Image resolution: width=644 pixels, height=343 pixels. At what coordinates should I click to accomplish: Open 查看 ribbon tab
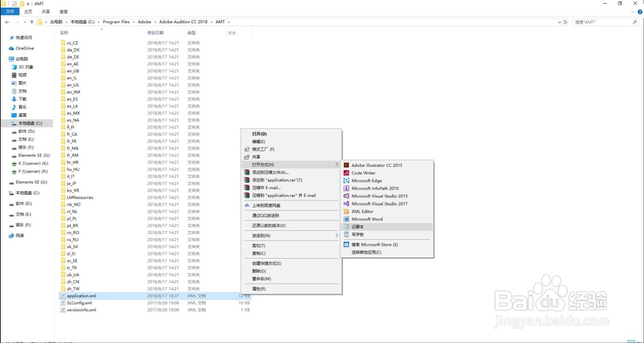64,12
